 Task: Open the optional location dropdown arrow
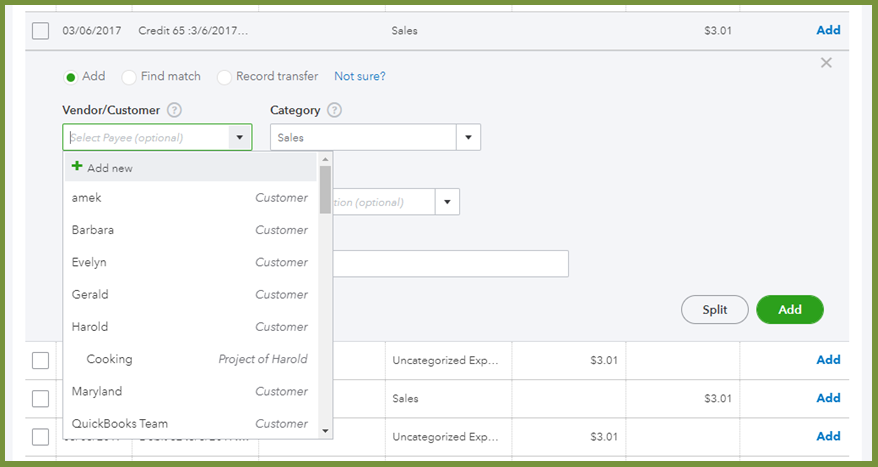coord(447,202)
